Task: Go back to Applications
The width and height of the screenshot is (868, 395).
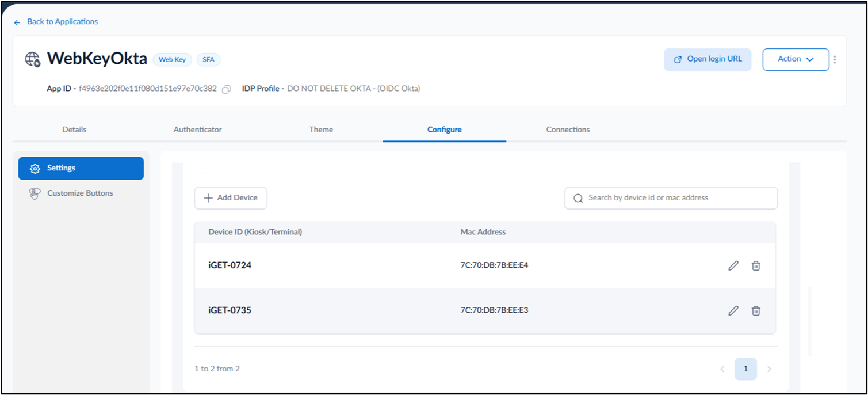Action: (x=56, y=22)
